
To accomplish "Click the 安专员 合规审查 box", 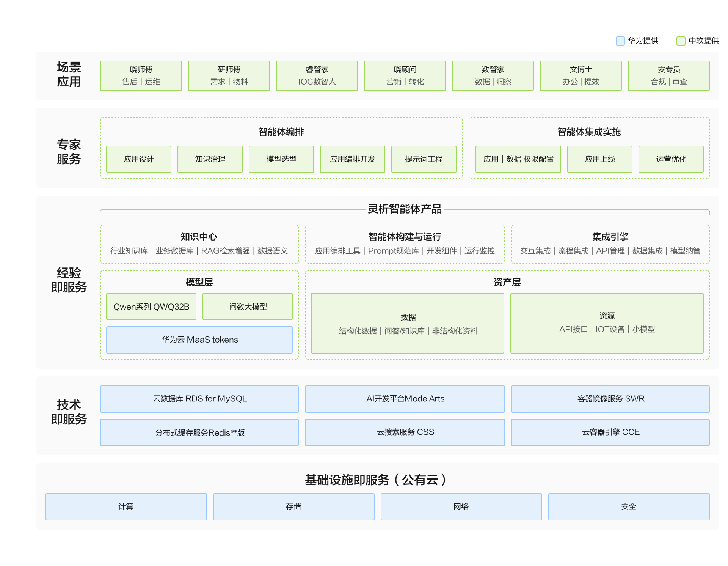I will (x=668, y=76).
